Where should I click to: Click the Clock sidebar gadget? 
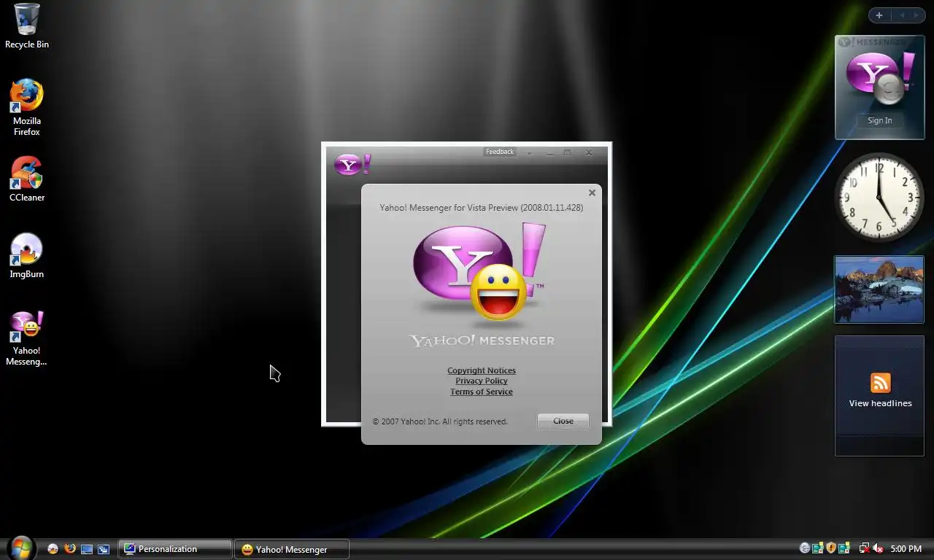[x=879, y=197]
